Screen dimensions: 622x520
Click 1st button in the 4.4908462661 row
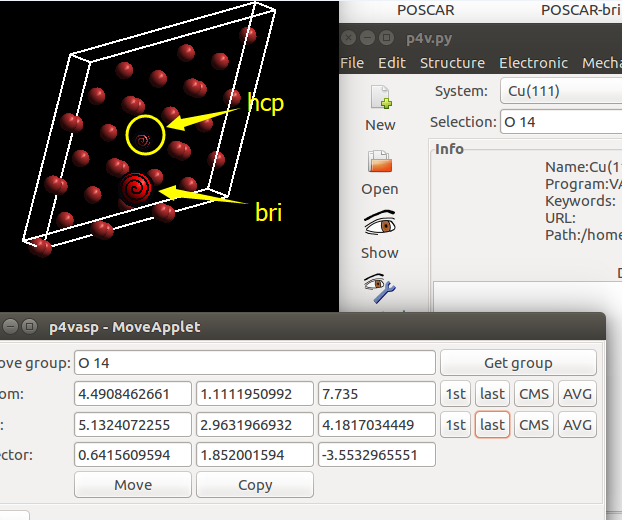(x=456, y=393)
